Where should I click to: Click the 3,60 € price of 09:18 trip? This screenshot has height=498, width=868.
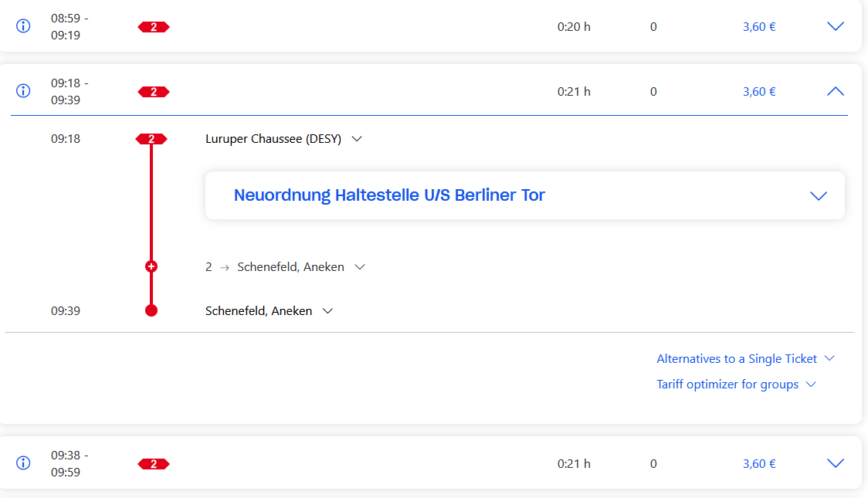(759, 92)
